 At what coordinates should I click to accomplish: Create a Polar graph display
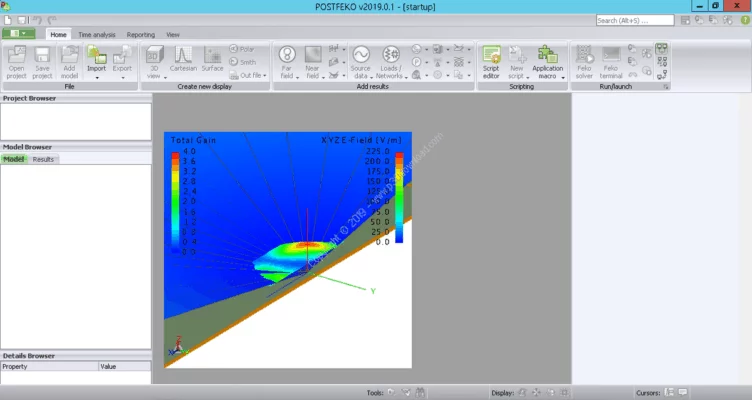point(242,49)
